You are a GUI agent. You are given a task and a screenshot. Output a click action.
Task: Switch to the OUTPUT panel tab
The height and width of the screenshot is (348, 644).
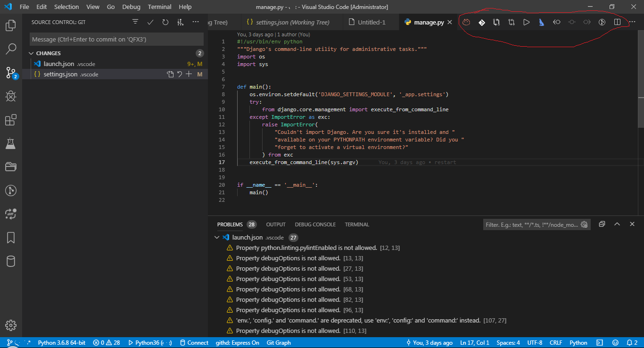click(x=276, y=224)
